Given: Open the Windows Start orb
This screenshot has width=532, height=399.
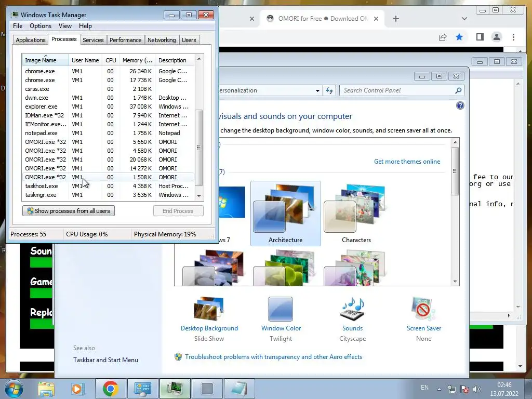Looking at the screenshot, I should 14,389.
